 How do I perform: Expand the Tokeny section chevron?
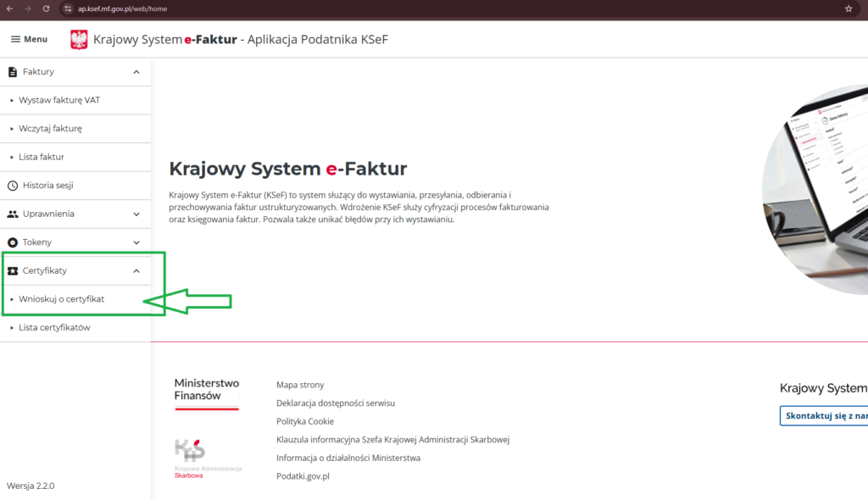(136, 242)
